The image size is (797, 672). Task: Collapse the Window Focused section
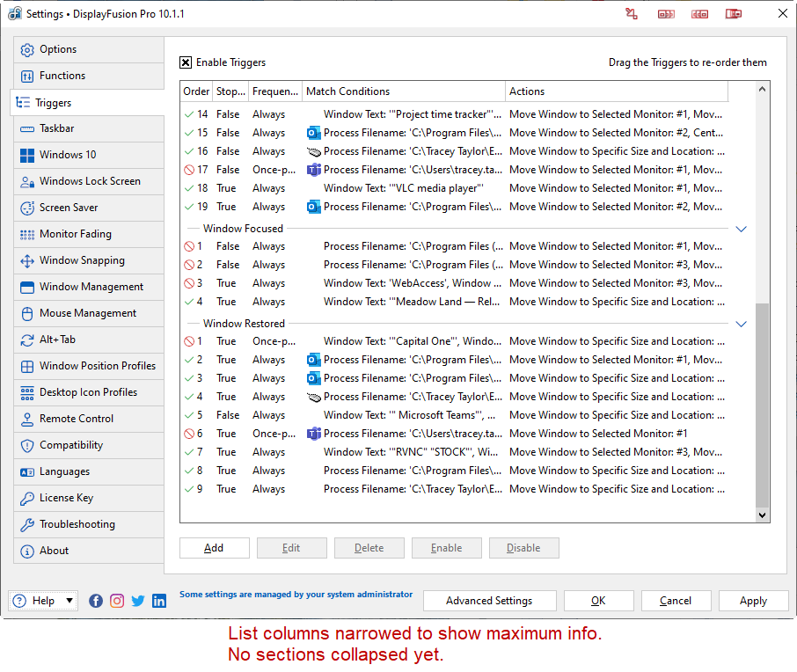coord(741,229)
